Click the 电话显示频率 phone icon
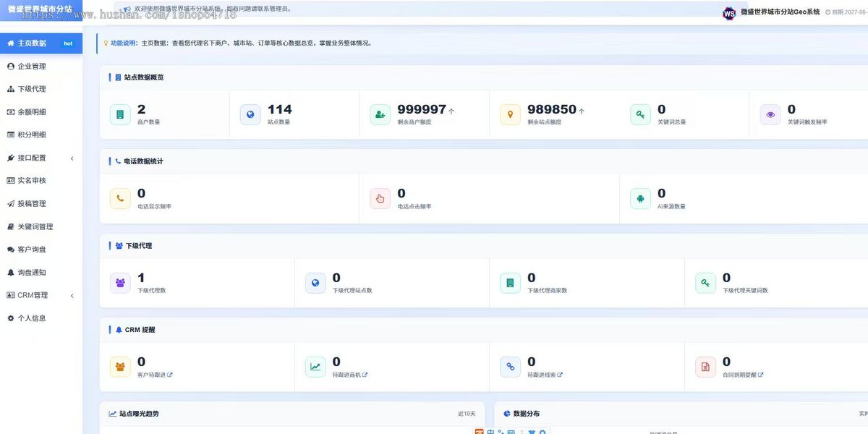This screenshot has height=434, width=868. point(120,199)
